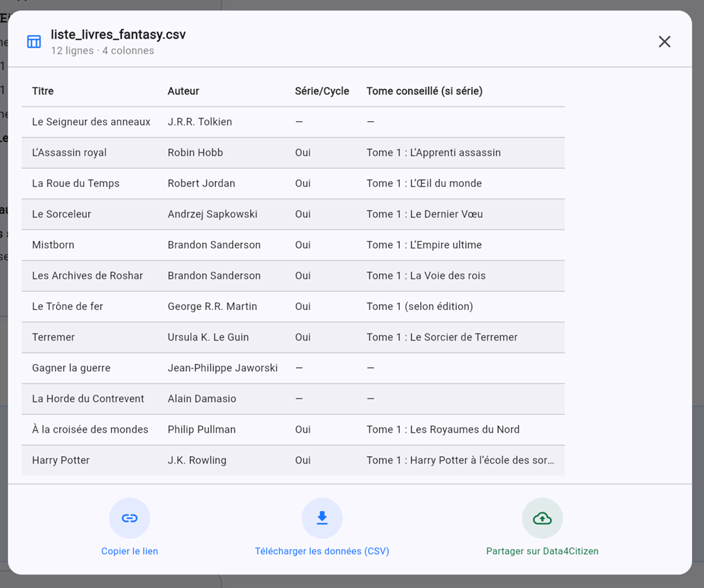Click the 'Le Seigneur des anneaux' cell
704x588 pixels.
pyautogui.click(x=91, y=122)
